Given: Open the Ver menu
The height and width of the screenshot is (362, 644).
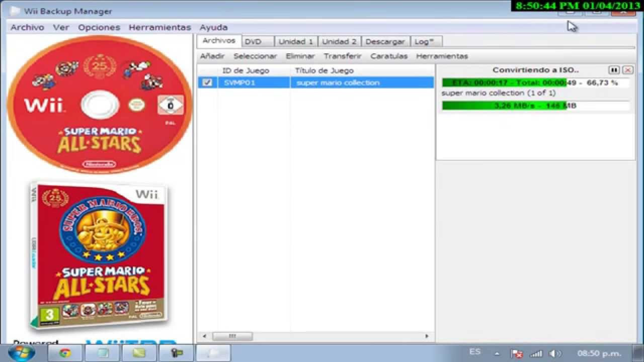Looking at the screenshot, I should coord(61,28).
